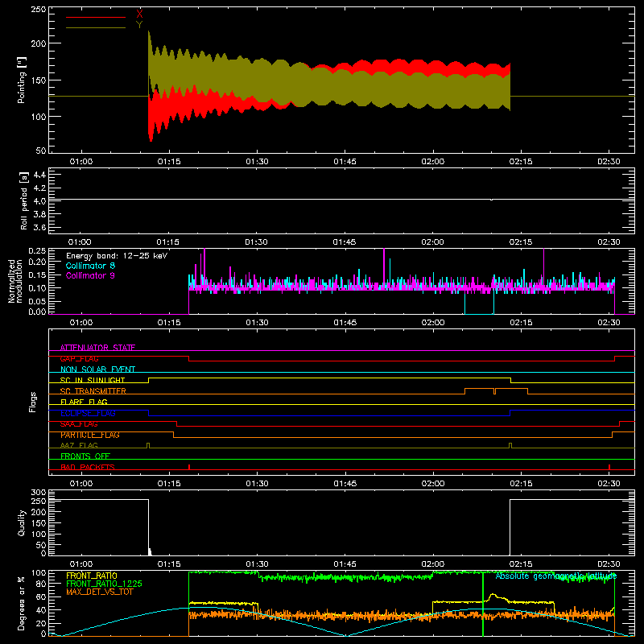This screenshot has width=644, height=644.
Task: Click the cyan Collimator 8 legend label
Action: click(90, 266)
